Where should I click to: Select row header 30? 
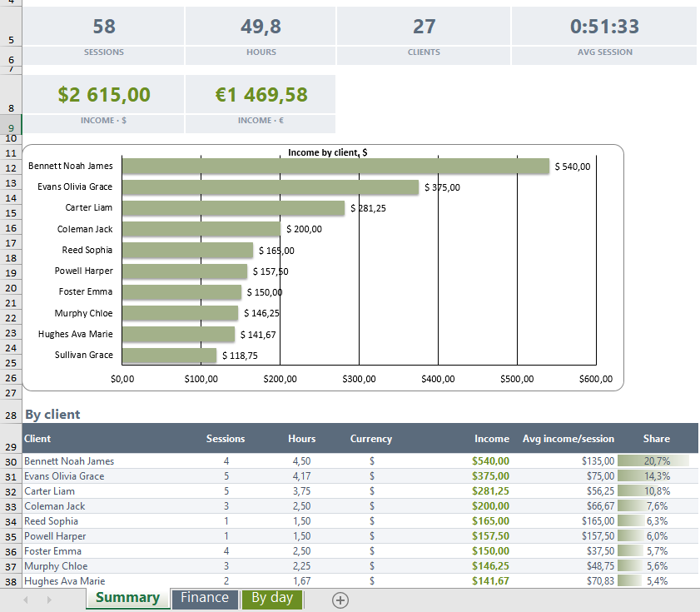point(11,461)
